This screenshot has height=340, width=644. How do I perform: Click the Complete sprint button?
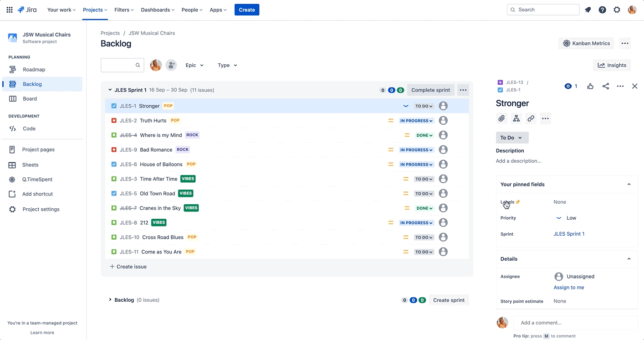pos(430,90)
